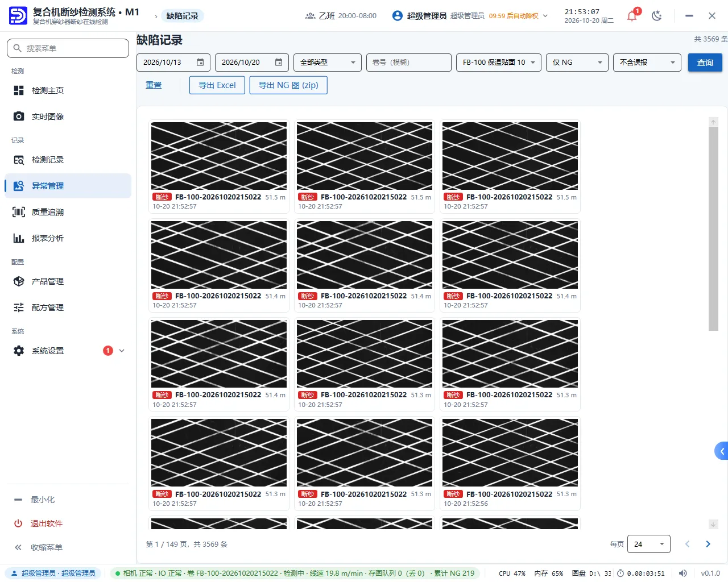The width and height of the screenshot is (728, 582).
Task: Click the 查询 search button
Action: tap(705, 63)
